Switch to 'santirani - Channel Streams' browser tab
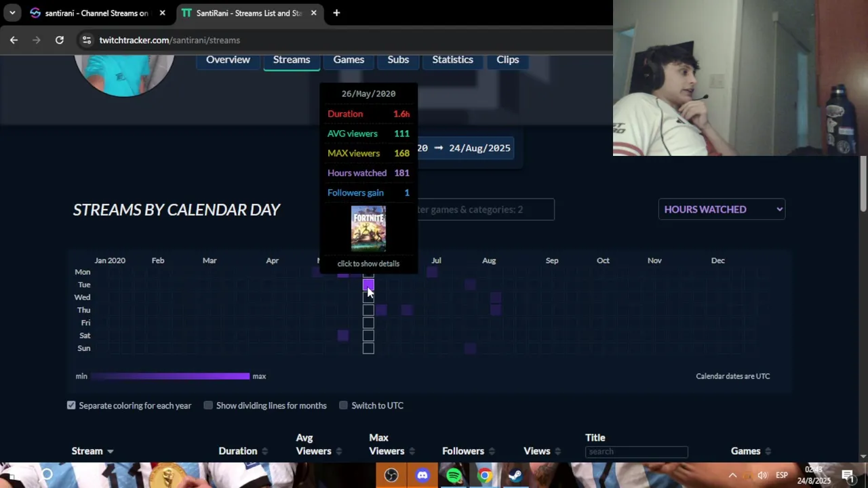Viewport: 868px width, 488px height. 97,13
